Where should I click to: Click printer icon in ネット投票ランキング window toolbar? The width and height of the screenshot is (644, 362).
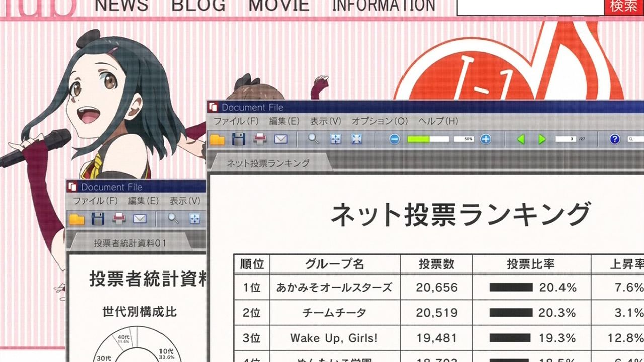coord(260,139)
